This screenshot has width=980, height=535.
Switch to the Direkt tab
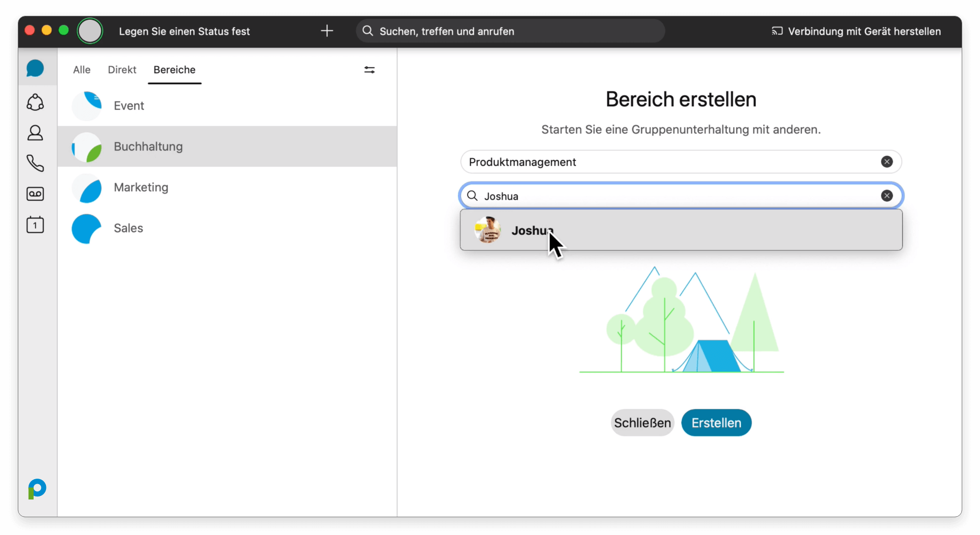click(122, 70)
